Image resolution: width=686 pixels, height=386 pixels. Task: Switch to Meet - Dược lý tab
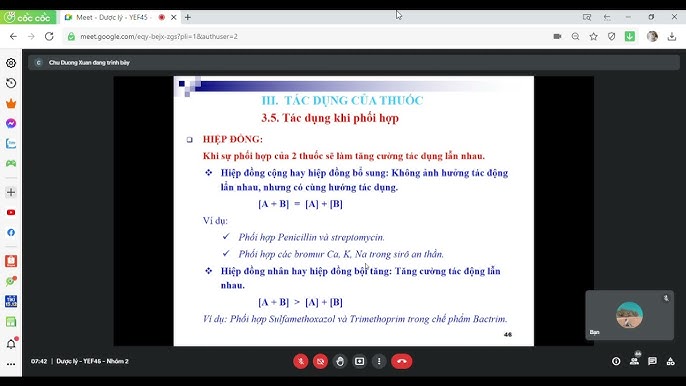coord(114,17)
